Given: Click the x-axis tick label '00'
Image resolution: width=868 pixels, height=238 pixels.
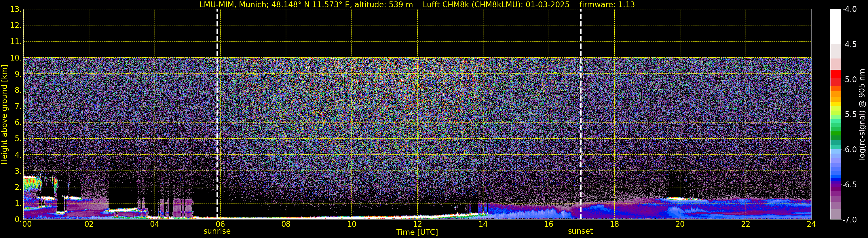Looking at the screenshot, I should tap(27, 224).
